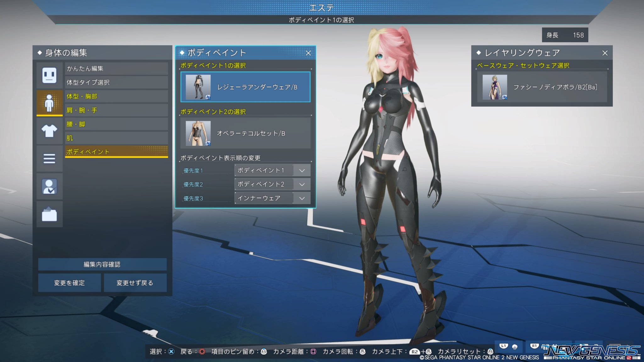Image resolution: width=644 pixels, height=362 pixels.
Task: Close the ボディペイント panel
Action: coord(308,53)
